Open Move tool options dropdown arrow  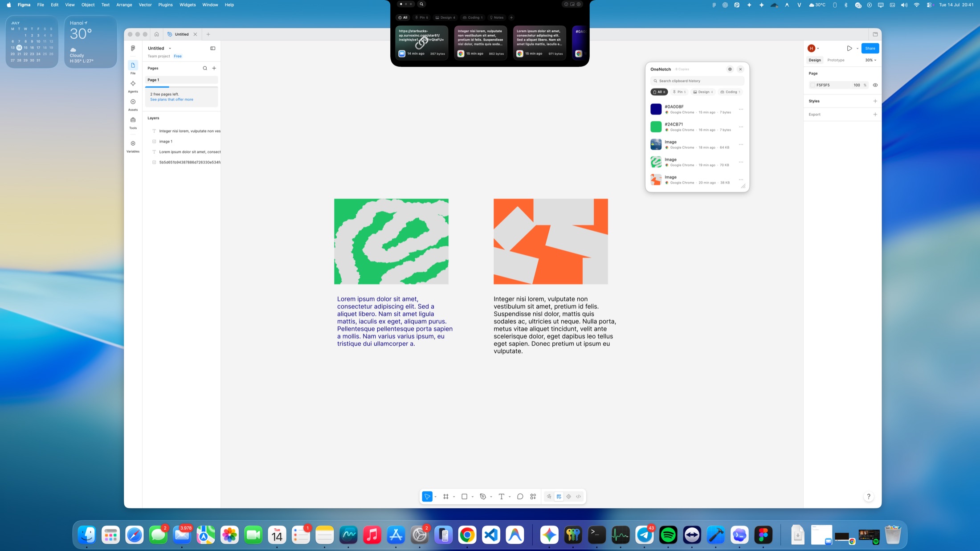click(435, 497)
